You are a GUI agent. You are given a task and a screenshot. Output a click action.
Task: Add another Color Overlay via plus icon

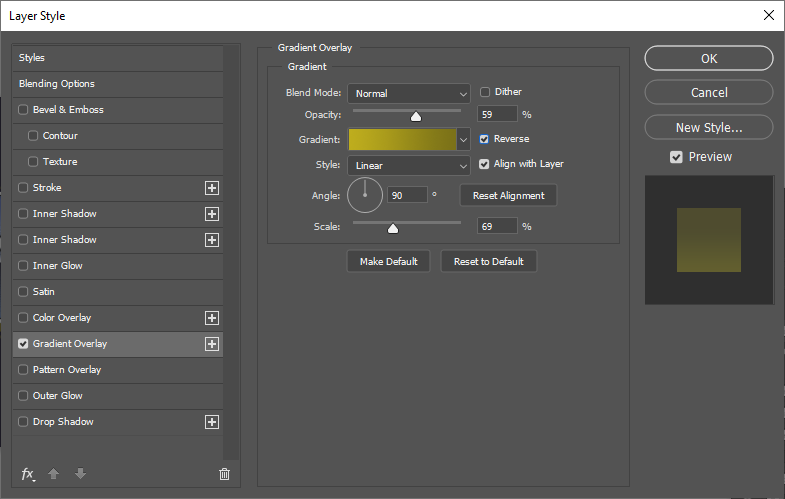211,318
